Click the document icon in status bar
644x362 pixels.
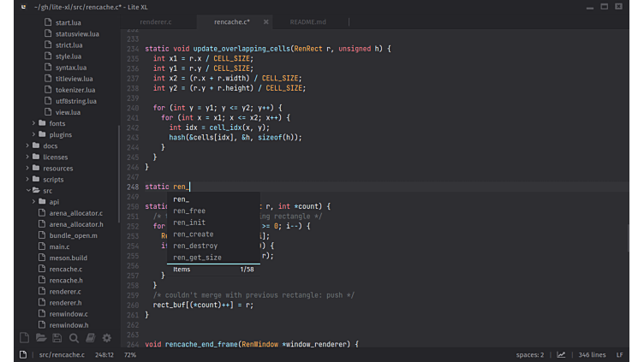click(x=24, y=354)
